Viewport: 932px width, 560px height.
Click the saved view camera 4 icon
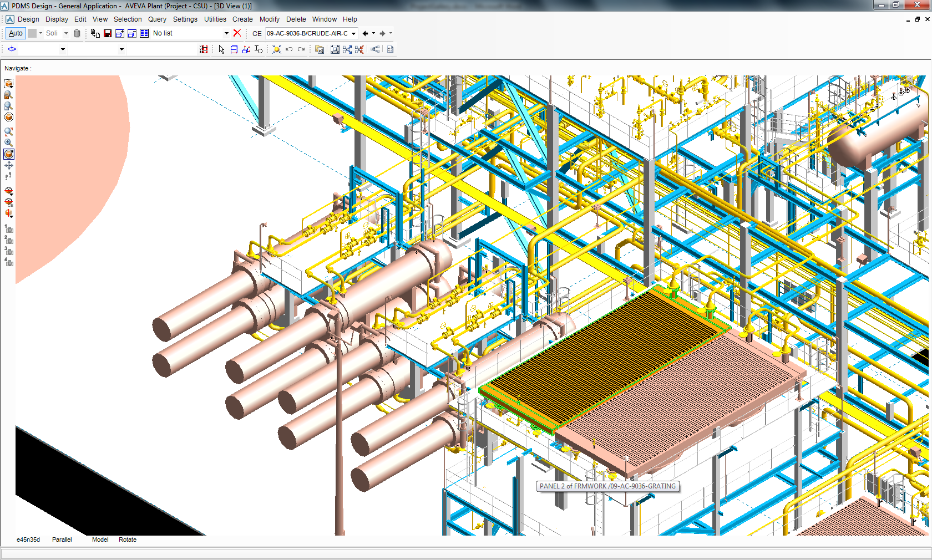pyautogui.click(x=9, y=262)
